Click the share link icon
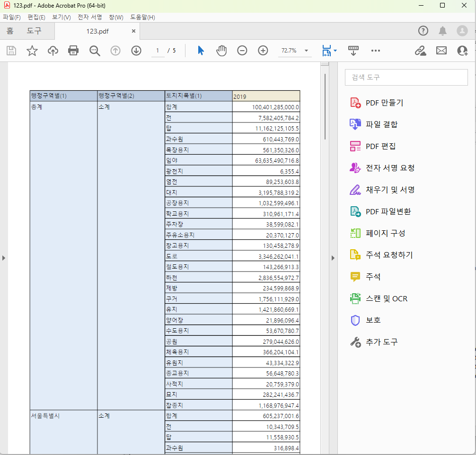This screenshot has width=476, height=455. (x=421, y=51)
